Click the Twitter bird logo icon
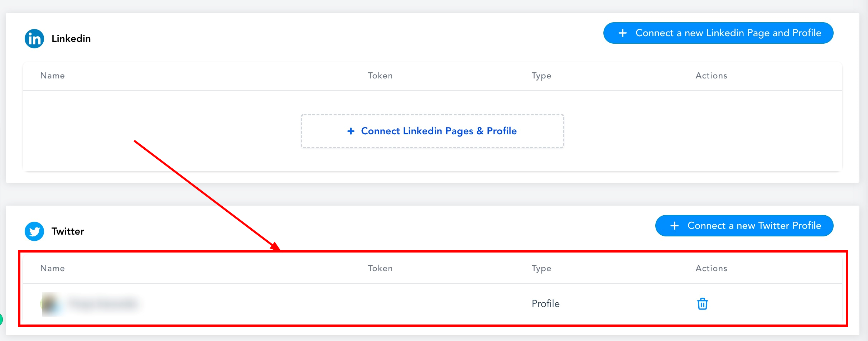868x341 pixels. tap(34, 231)
